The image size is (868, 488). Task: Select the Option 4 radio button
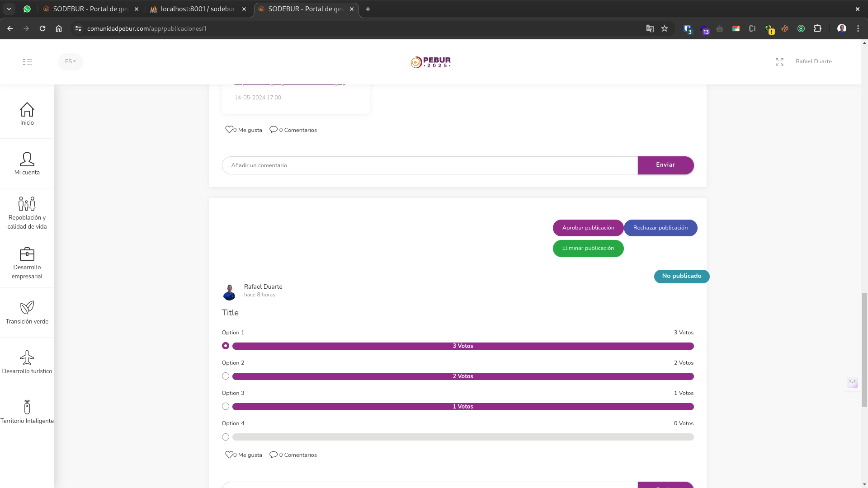(x=226, y=437)
